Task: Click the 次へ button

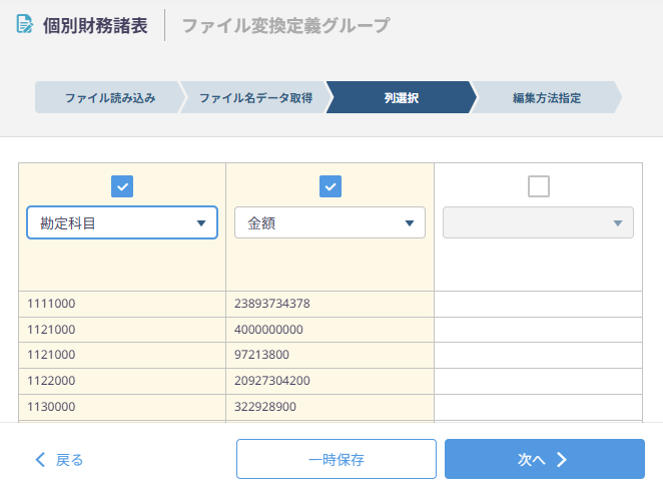Action: coord(545,459)
